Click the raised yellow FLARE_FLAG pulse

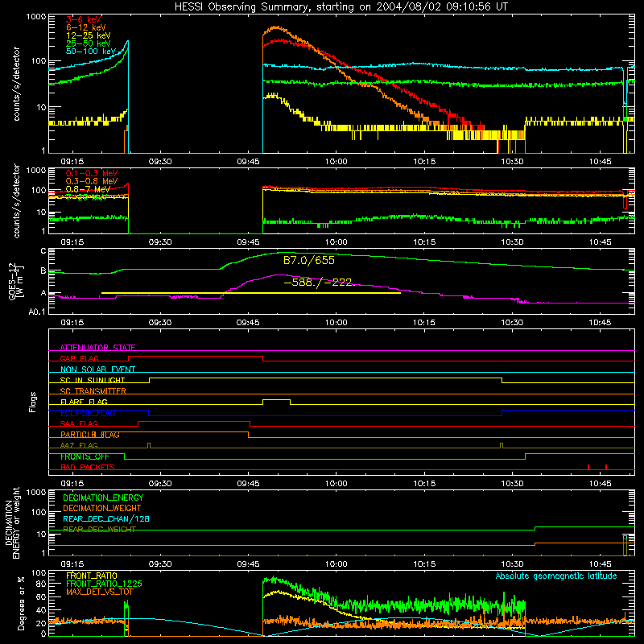coord(276,400)
